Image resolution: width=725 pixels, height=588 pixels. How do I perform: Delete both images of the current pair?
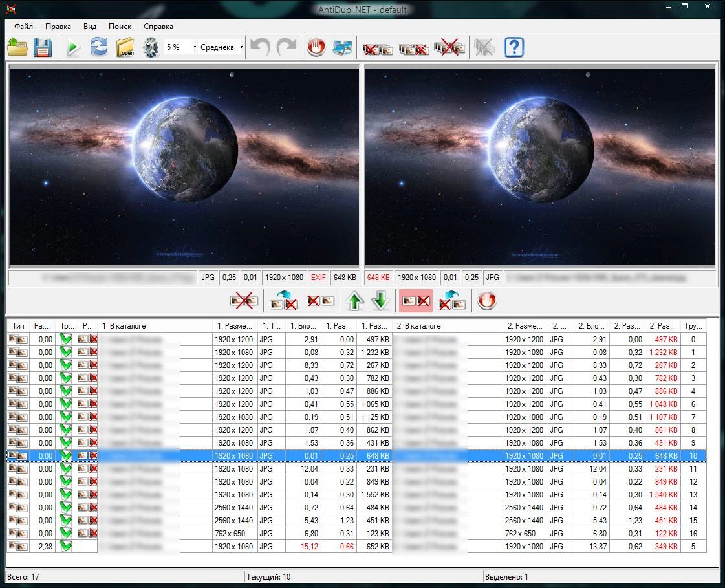coord(244,301)
